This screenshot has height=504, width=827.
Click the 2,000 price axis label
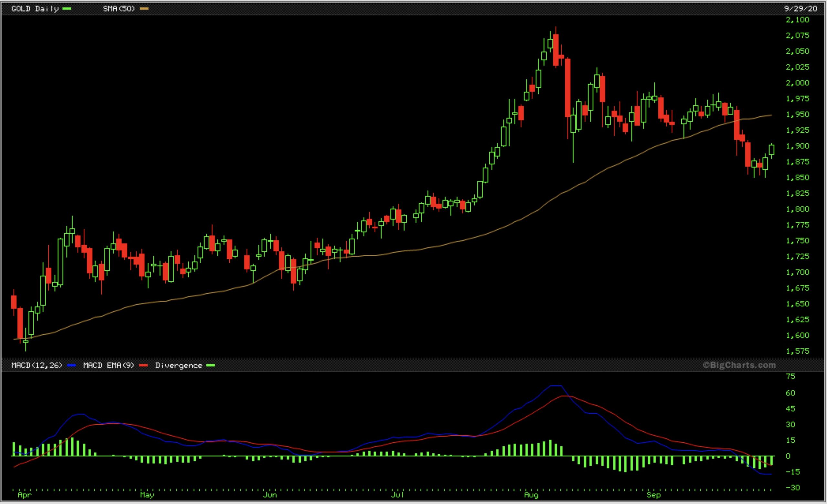798,83
